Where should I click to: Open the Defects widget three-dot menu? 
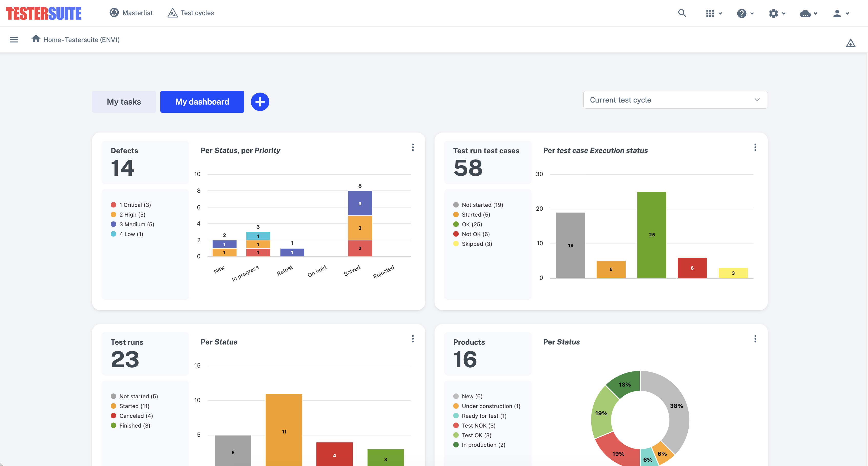413,147
